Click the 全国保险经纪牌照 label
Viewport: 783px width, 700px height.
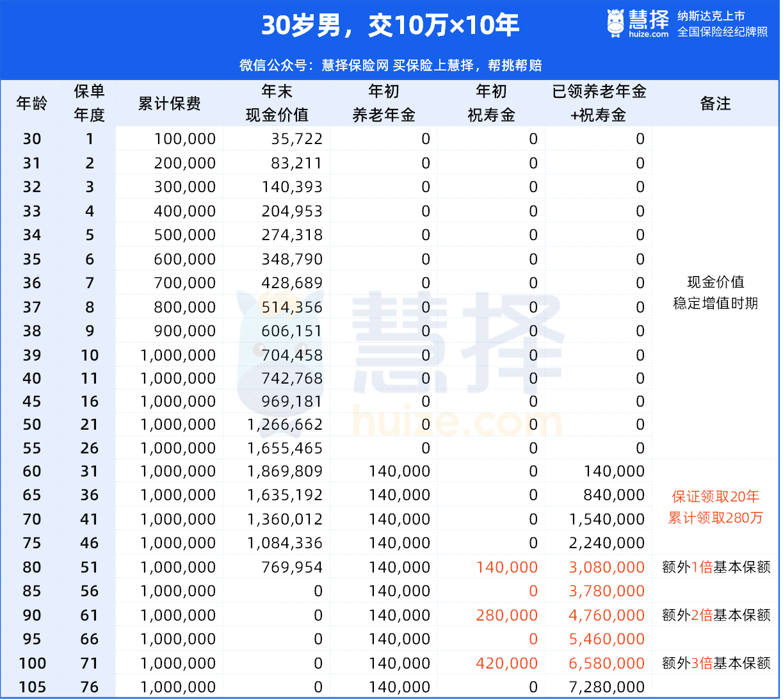(x=722, y=32)
